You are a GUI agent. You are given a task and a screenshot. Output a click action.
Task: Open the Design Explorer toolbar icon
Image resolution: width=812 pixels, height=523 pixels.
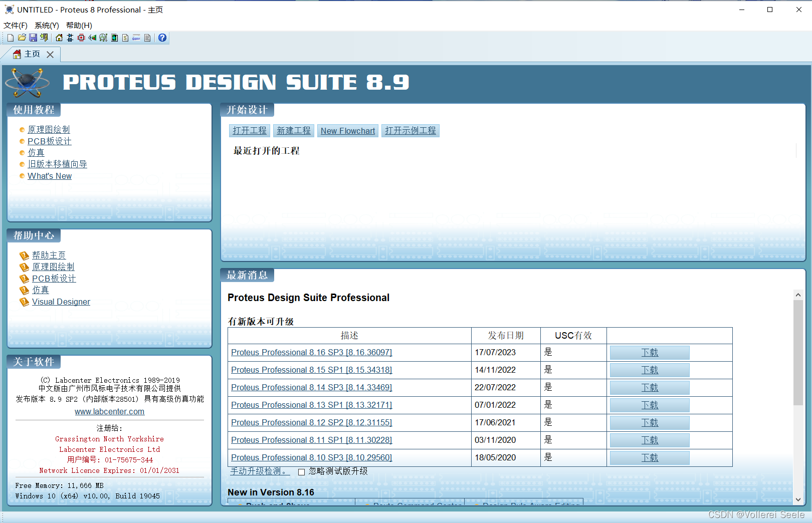point(114,38)
